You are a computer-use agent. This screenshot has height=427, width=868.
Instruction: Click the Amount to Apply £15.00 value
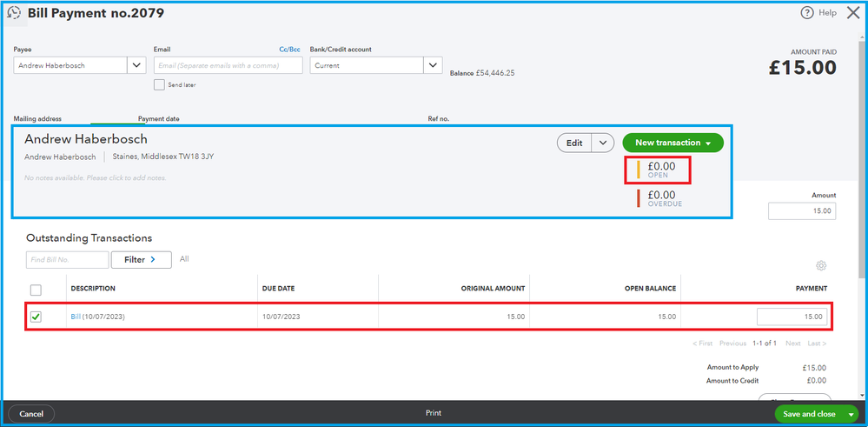click(x=814, y=368)
